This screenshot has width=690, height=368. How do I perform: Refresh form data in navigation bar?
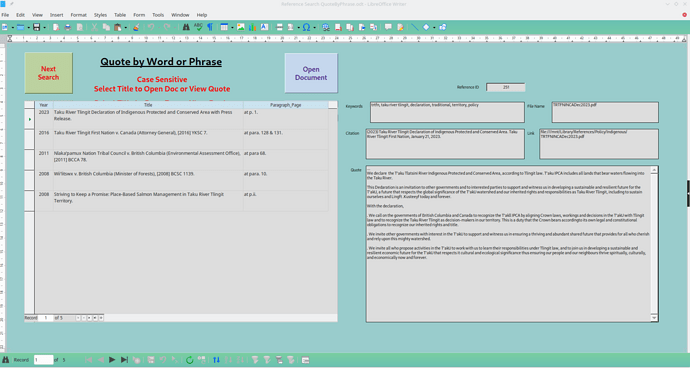pyautogui.click(x=190, y=360)
